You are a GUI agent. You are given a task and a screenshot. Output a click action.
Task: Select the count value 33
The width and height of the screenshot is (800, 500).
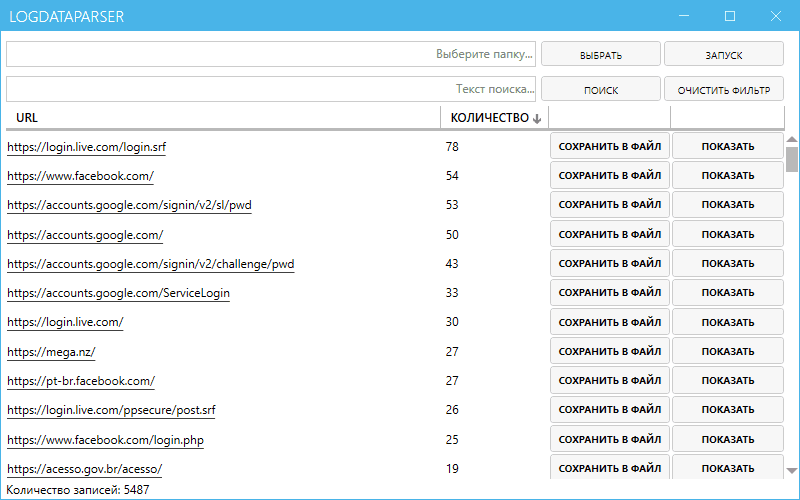pyautogui.click(x=452, y=293)
